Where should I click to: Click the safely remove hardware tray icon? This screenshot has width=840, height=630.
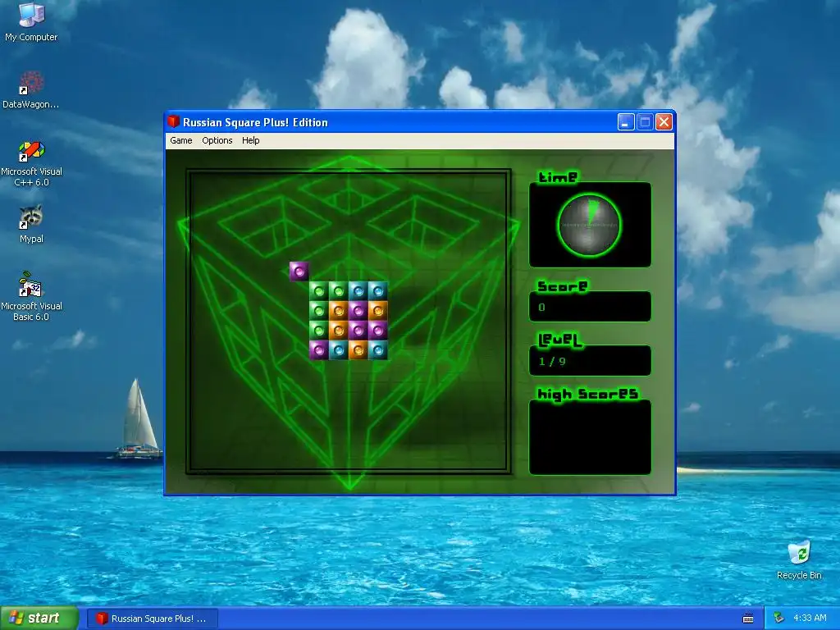point(779,619)
